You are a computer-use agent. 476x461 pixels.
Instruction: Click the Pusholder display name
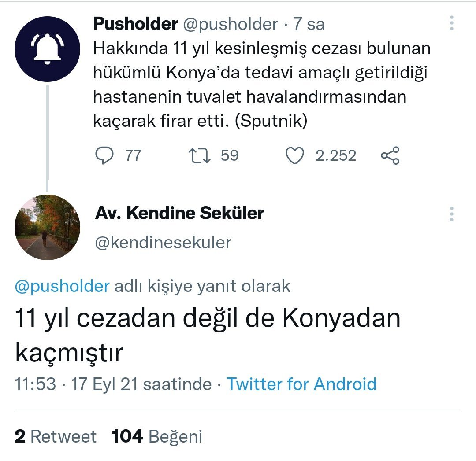click(x=135, y=24)
